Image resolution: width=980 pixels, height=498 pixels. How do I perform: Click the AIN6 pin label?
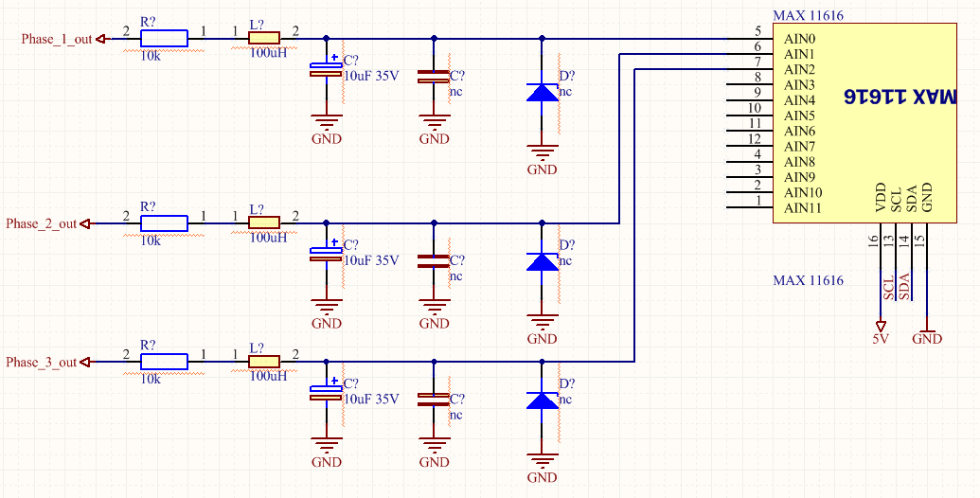click(799, 132)
